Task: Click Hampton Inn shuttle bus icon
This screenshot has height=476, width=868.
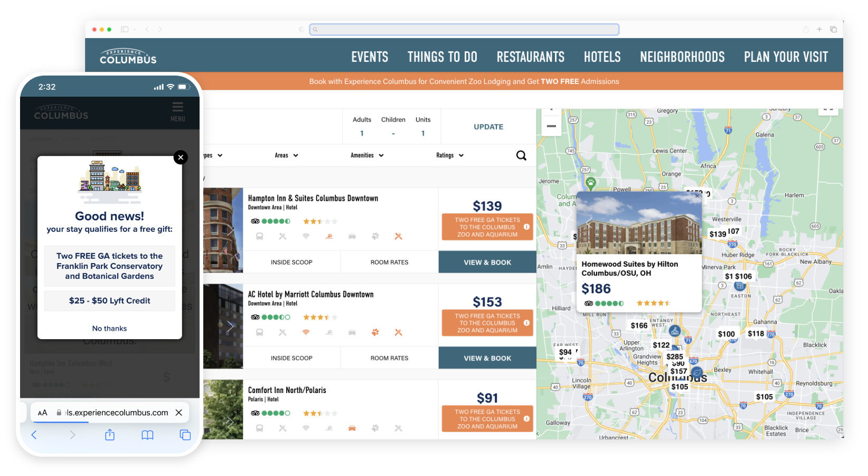Action: tap(260, 236)
